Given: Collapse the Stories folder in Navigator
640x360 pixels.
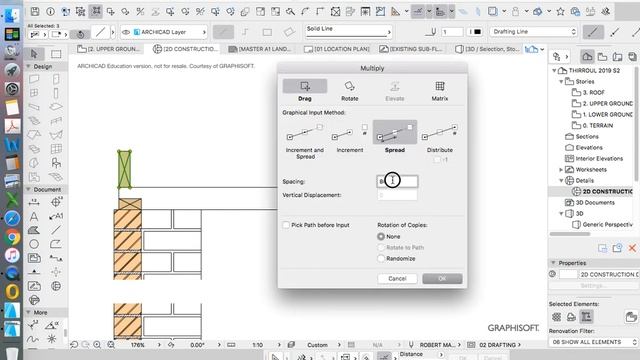Looking at the screenshot, I should [x=561, y=82].
